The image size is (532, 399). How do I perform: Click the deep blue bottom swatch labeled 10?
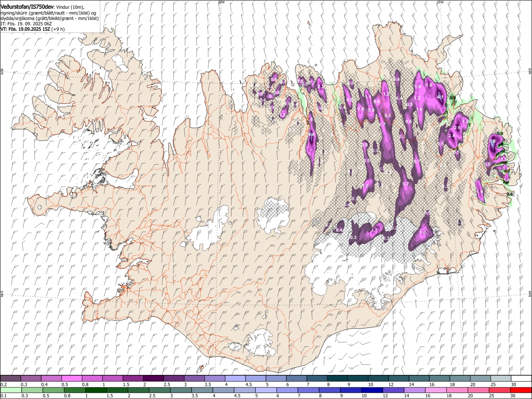pos(372,390)
